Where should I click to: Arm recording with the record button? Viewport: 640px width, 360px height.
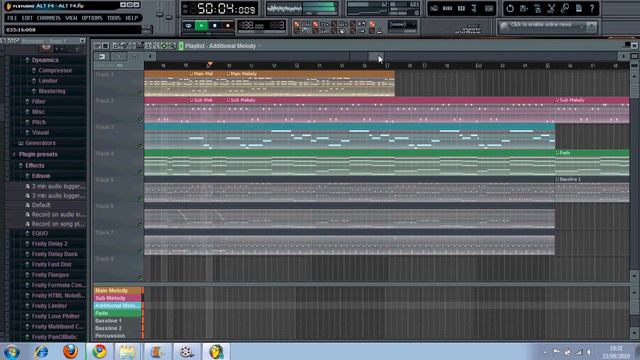pos(228,26)
